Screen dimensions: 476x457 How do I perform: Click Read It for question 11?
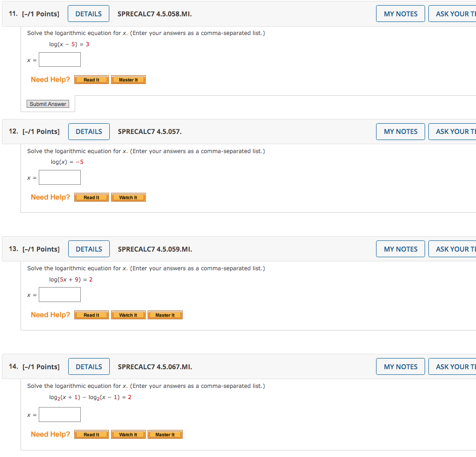[91, 79]
